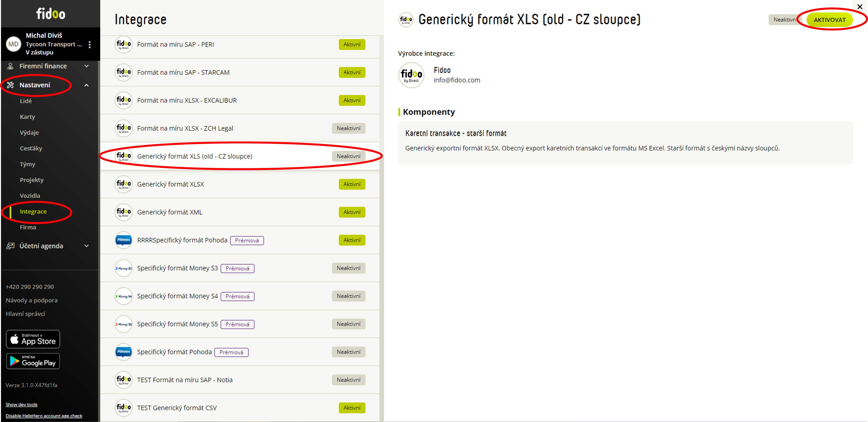The image size is (868, 422).
Task: Click fidoo icon of XLSX - ZCH Legal row
Action: [124, 128]
